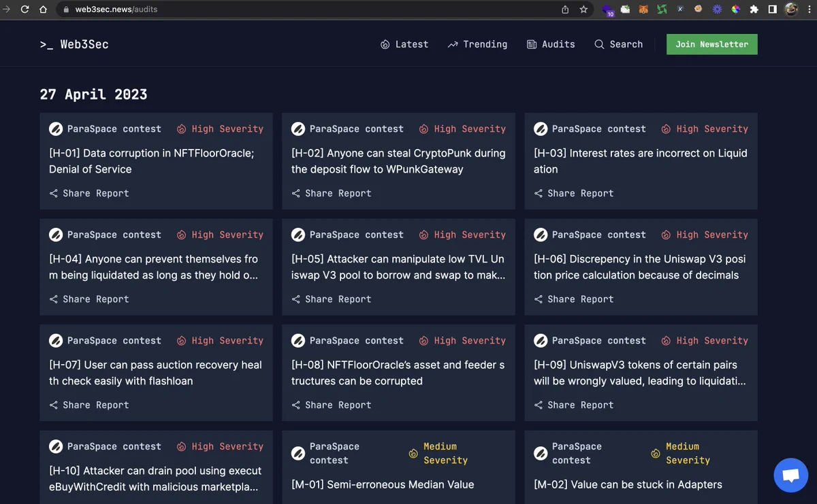Open the Audits tab
The height and width of the screenshot is (504, 817).
pyautogui.click(x=551, y=44)
